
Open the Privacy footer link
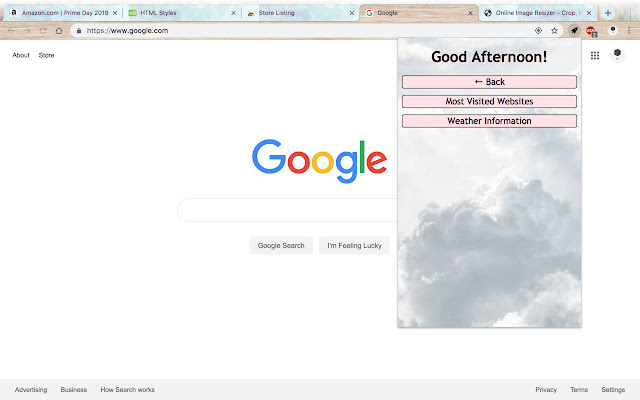[546, 390]
